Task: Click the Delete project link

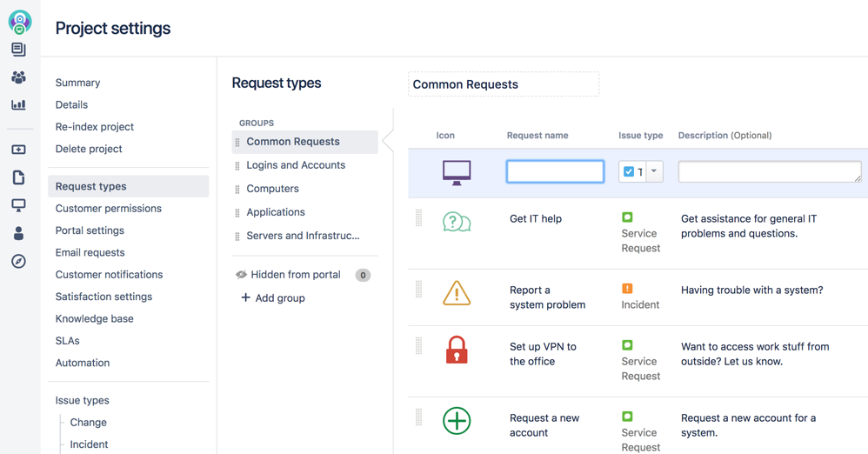Action: [89, 149]
